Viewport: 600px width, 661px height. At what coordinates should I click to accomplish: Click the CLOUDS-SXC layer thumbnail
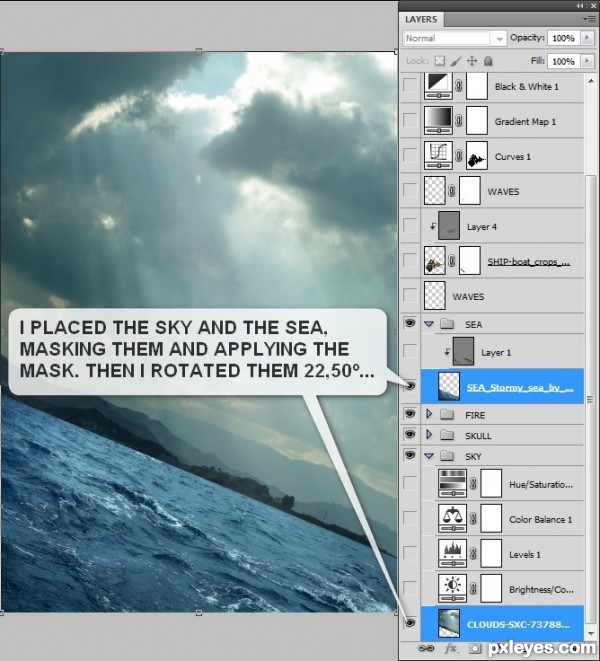449,623
